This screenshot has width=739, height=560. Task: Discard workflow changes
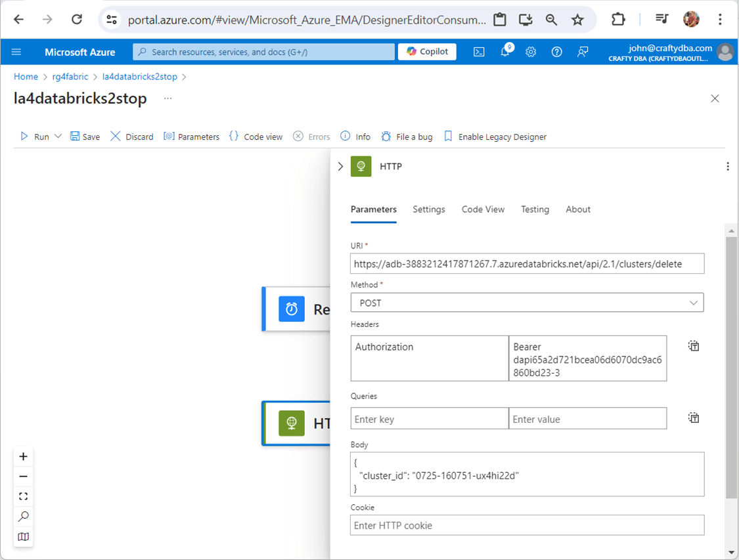[x=131, y=137]
